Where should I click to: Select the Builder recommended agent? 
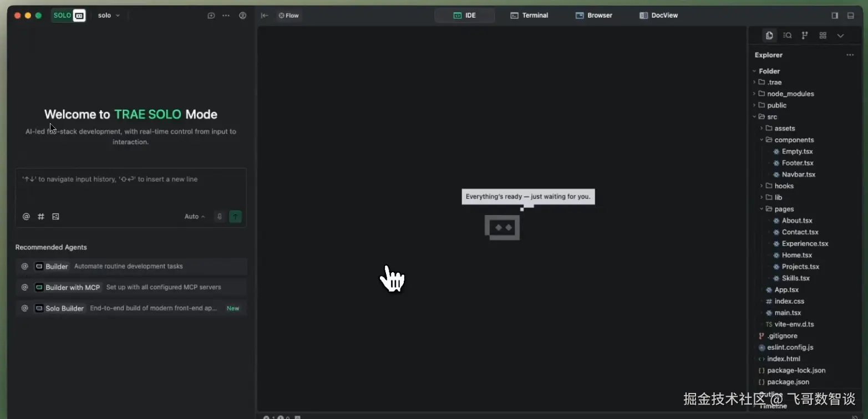point(131,267)
